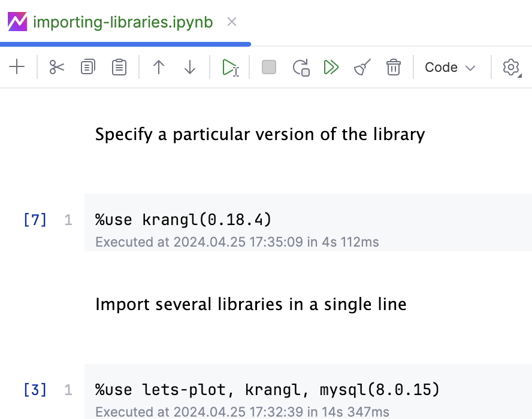This screenshot has height=419, width=532.
Task: Stop kernel execution
Action: pyautogui.click(x=268, y=67)
